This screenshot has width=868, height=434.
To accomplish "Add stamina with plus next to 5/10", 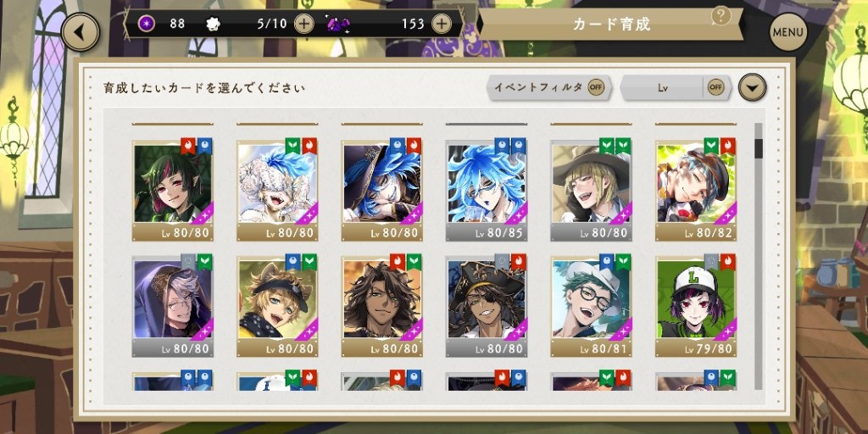I will point(303,24).
